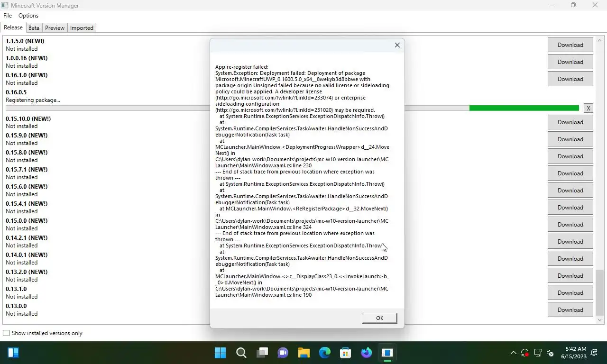Image resolution: width=607 pixels, height=364 pixels.
Task: Cancel the 0.16.0.5 package registration
Action: coord(588,108)
